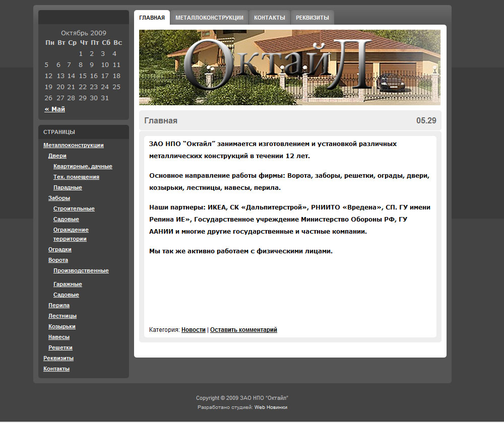Click Оставить комментарий link
Image resolution: width=504 pixels, height=423 pixels.
coord(243,330)
